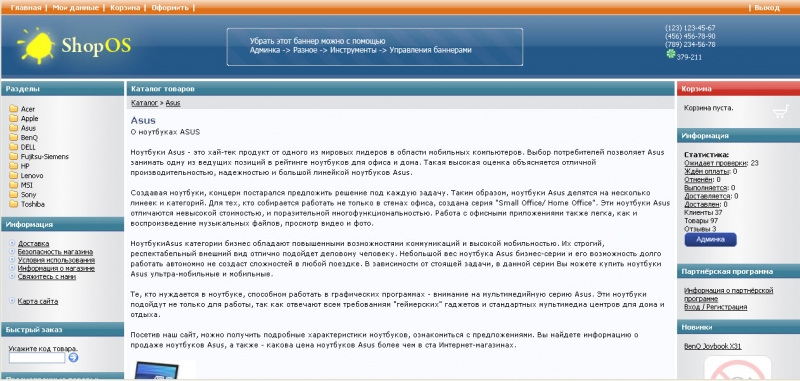Open Корзина in the top menu

click(x=125, y=8)
